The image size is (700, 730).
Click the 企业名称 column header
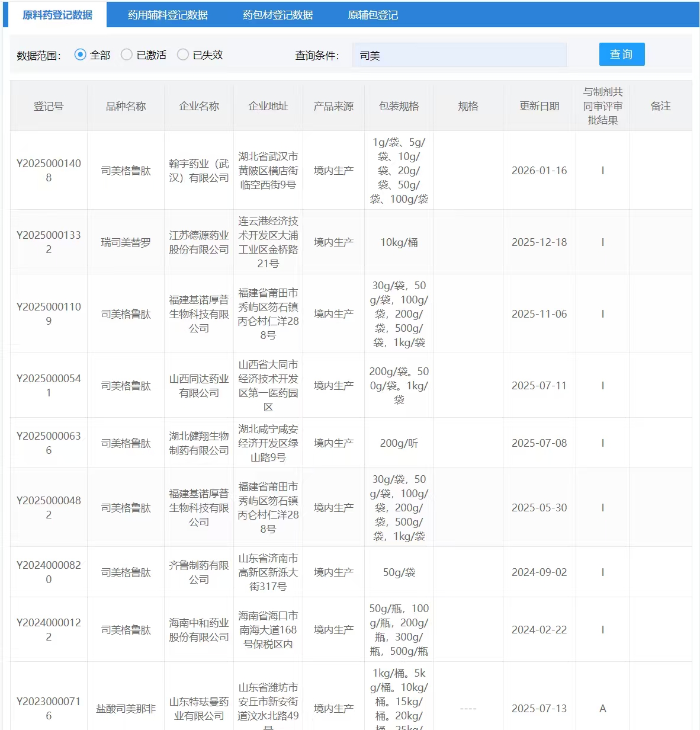coord(199,106)
